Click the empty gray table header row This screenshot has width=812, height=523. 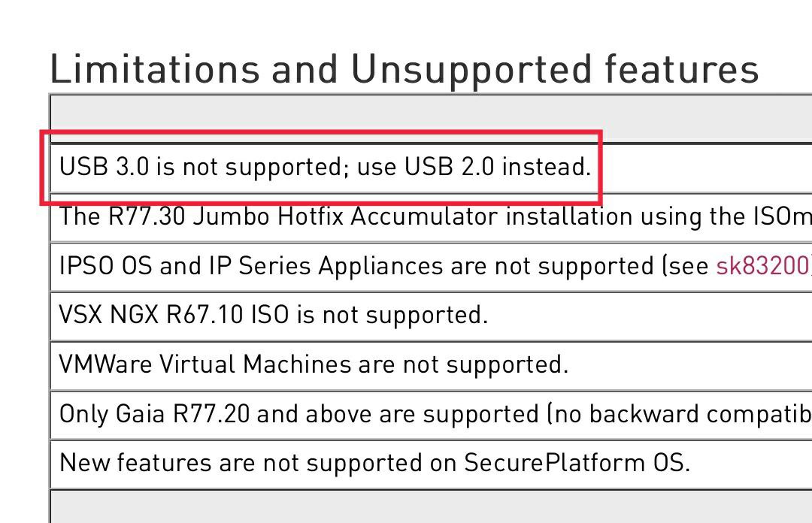[431, 119]
